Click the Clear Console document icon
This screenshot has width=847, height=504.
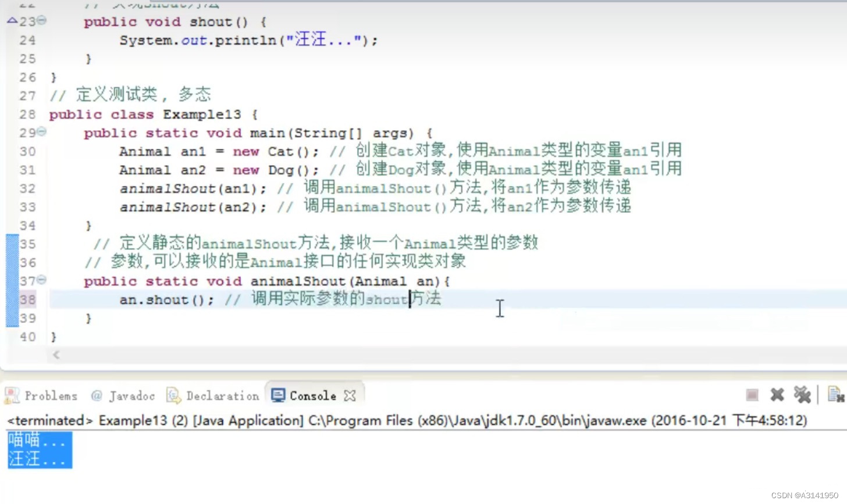[836, 394]
